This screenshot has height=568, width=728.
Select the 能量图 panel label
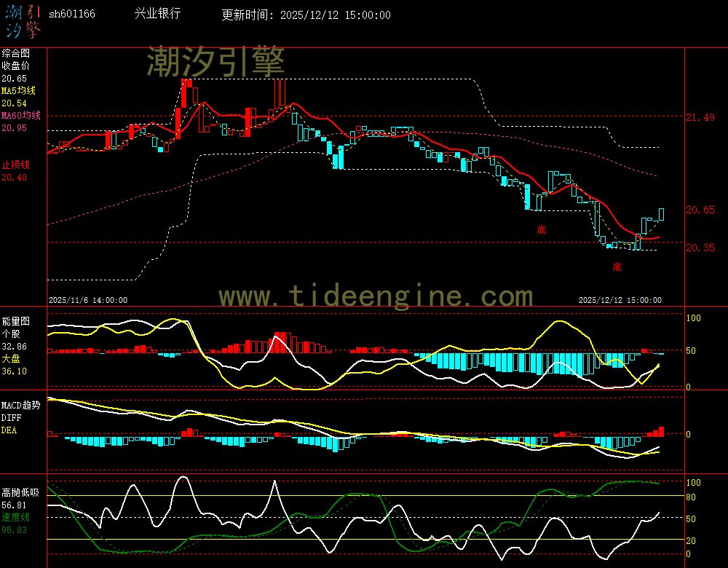click(x=16, y=320)
